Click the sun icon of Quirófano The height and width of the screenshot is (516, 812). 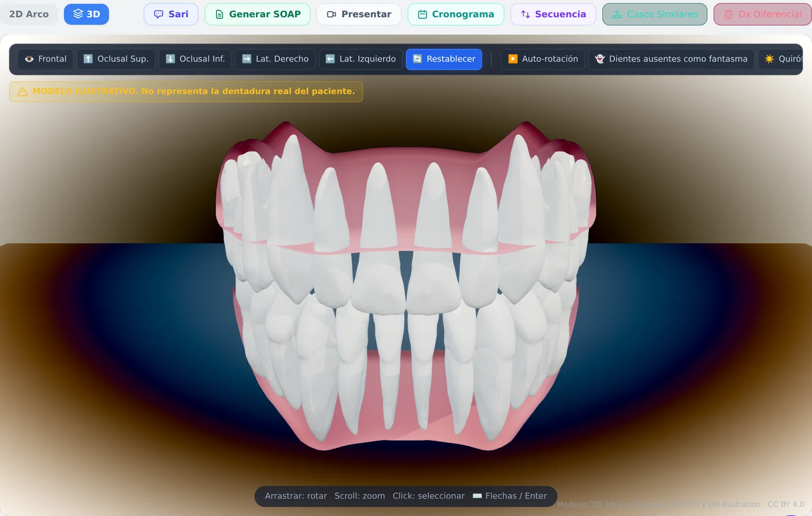tap(769, 59)
